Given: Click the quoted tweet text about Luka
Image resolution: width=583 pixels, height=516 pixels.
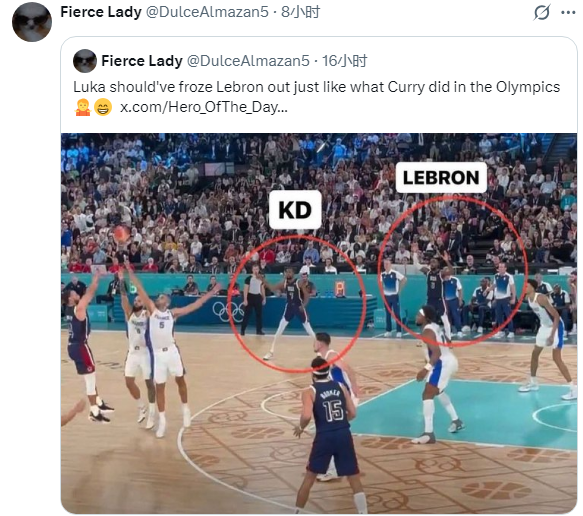Looking at the screenshot, I should 316,87.
